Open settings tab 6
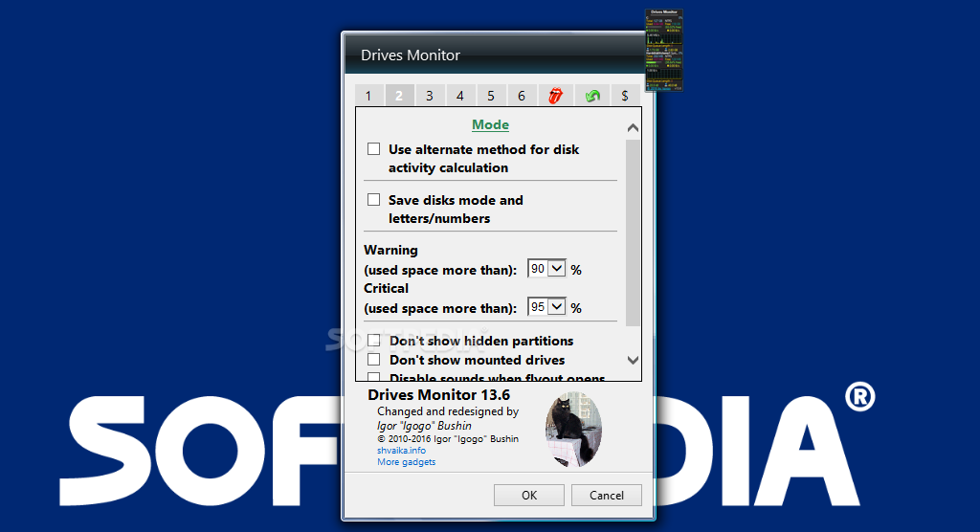 pyautogui.click(x=522, y=96)
